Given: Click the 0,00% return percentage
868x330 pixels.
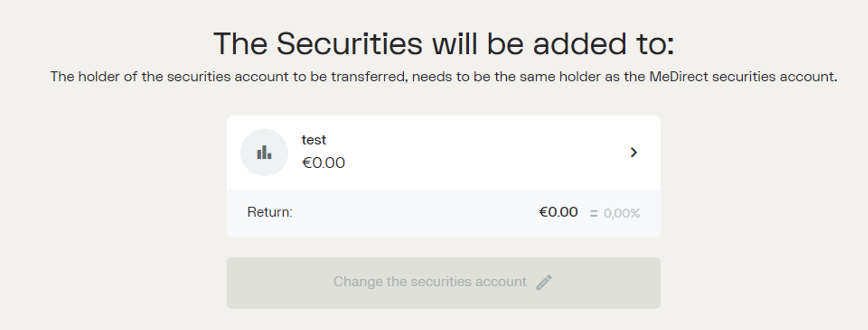Looking at the screenshot, I should 622,213.
